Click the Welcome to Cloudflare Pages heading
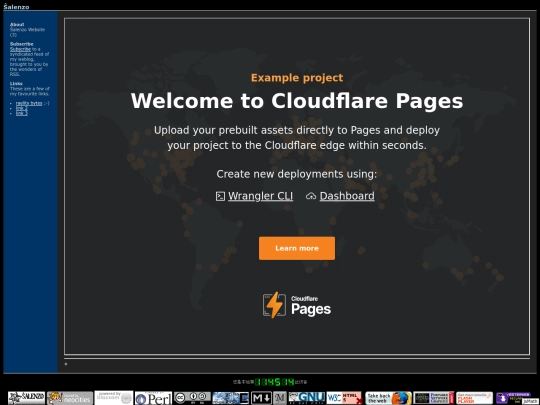 coord(297,101)
